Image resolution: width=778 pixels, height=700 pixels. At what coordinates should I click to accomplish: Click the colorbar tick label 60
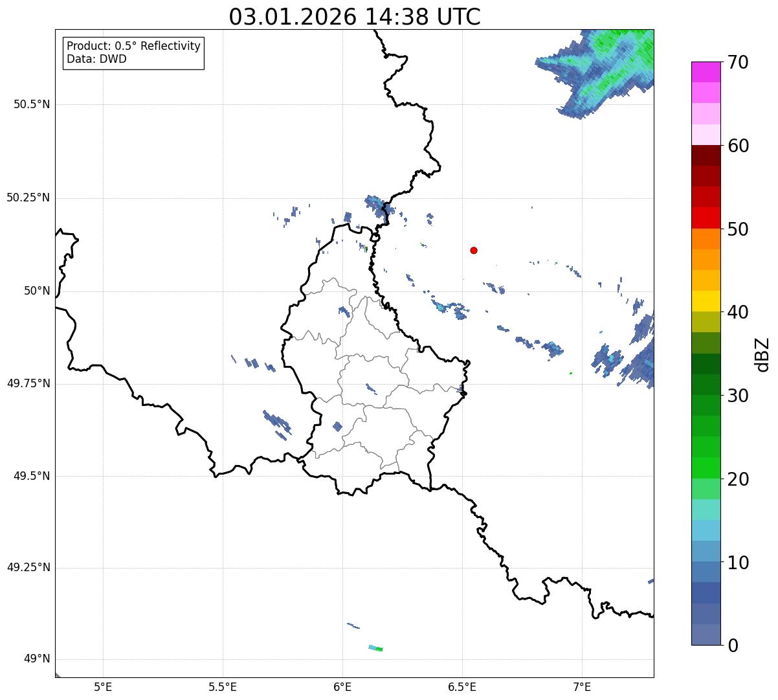pyautogui.click(x=737, y=146)
